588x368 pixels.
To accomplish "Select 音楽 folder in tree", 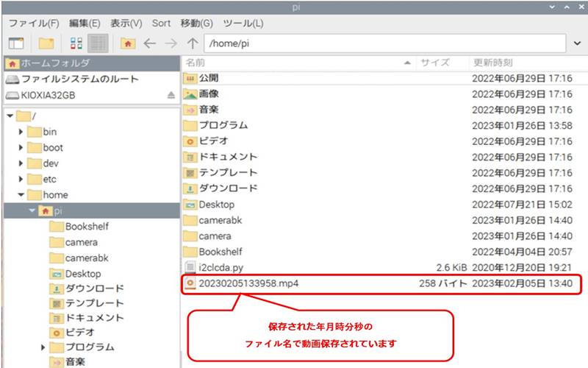I will point(68,361).
